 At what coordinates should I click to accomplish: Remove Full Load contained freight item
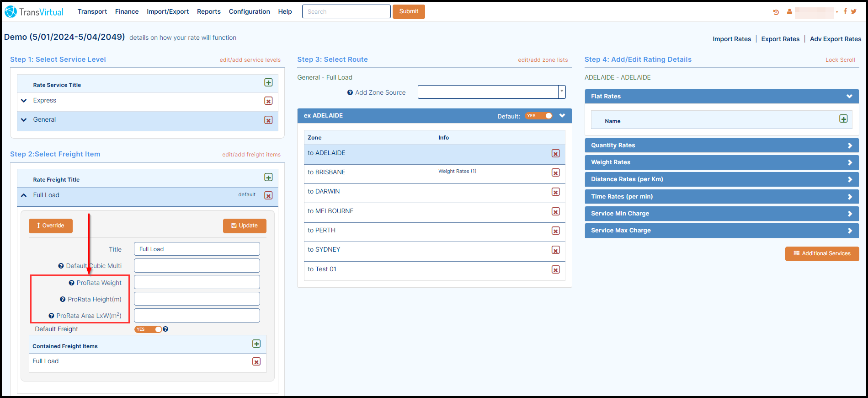click(x=256, y=361)
